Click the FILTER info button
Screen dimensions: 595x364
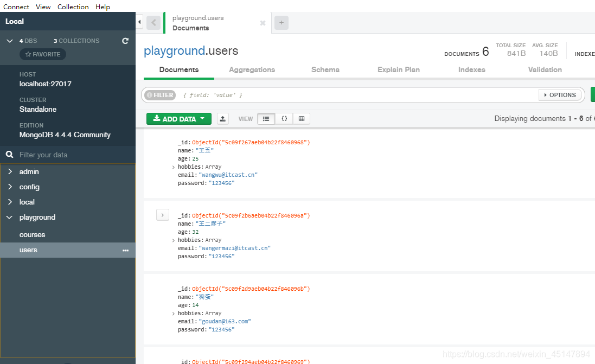(x=160, y=95)
